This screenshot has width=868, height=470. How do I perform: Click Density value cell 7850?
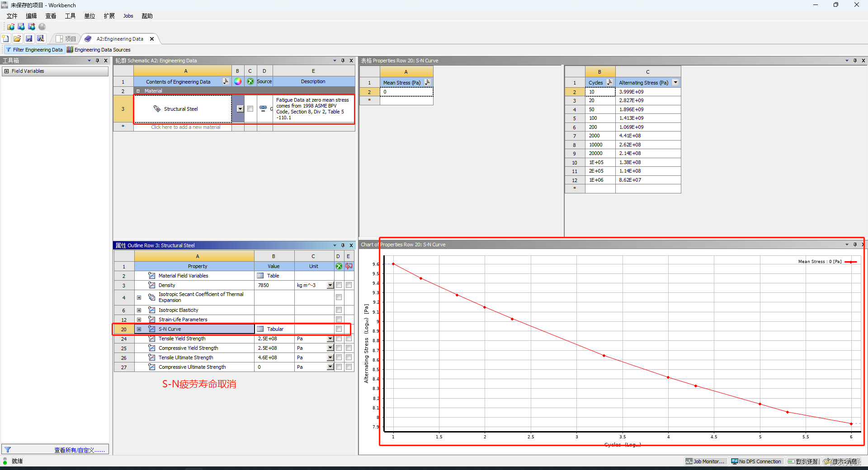click(x=274, y=285)
